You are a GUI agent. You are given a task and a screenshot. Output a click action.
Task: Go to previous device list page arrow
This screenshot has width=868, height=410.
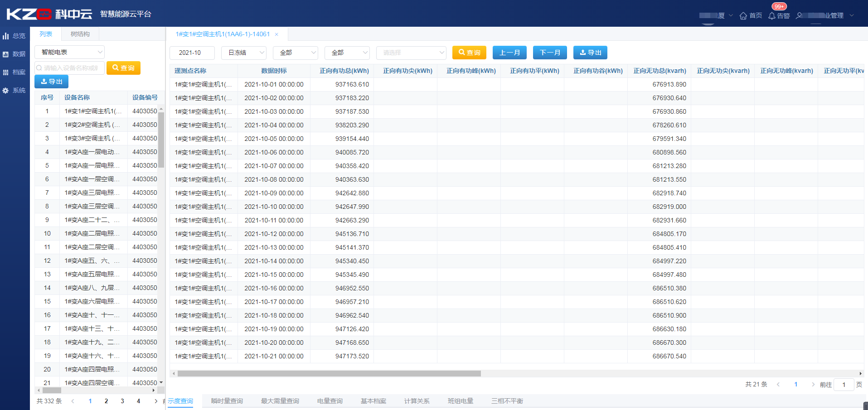73,401
